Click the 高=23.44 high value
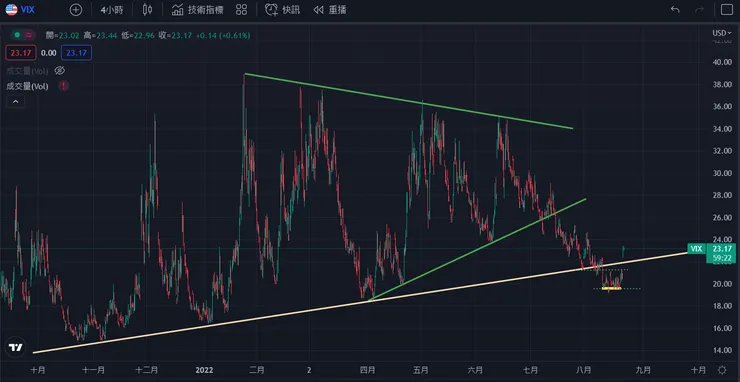 pyautogui.click(x=101, y=35)
